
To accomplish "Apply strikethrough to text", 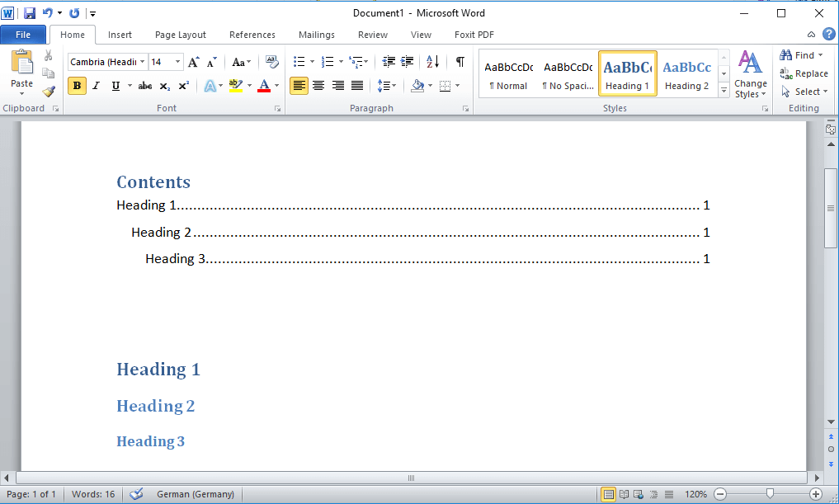I will [x=144, y=85].
